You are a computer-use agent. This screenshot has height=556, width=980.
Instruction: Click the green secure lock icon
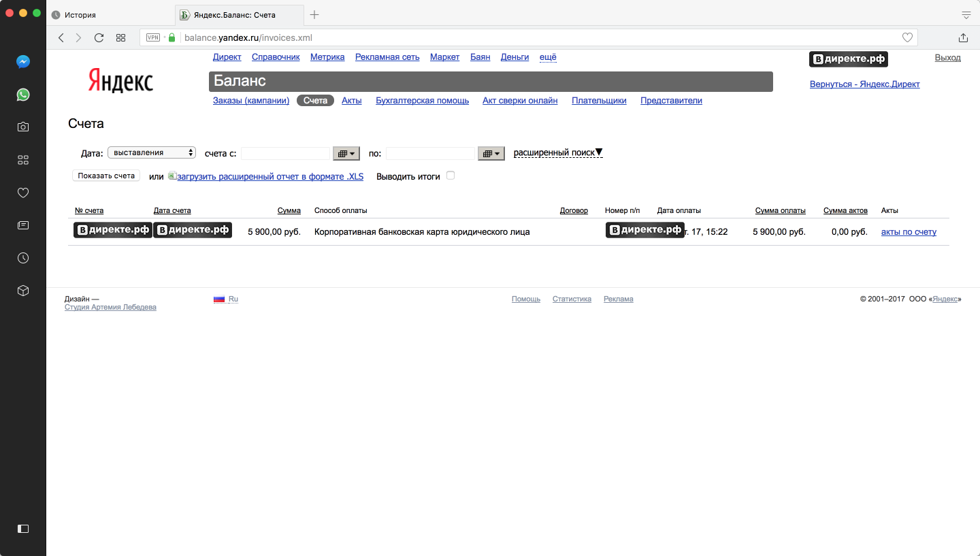tap(171, 38)
